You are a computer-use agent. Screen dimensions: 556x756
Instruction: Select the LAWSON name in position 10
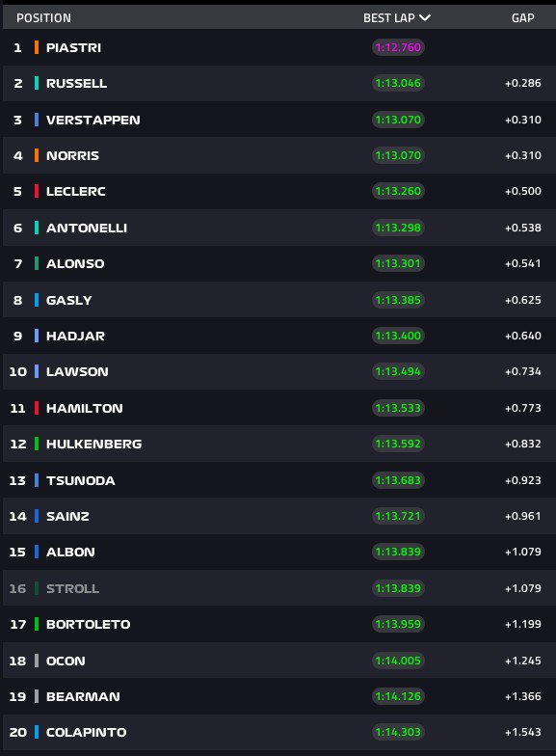pyautogui.click(x=77, y=371)
